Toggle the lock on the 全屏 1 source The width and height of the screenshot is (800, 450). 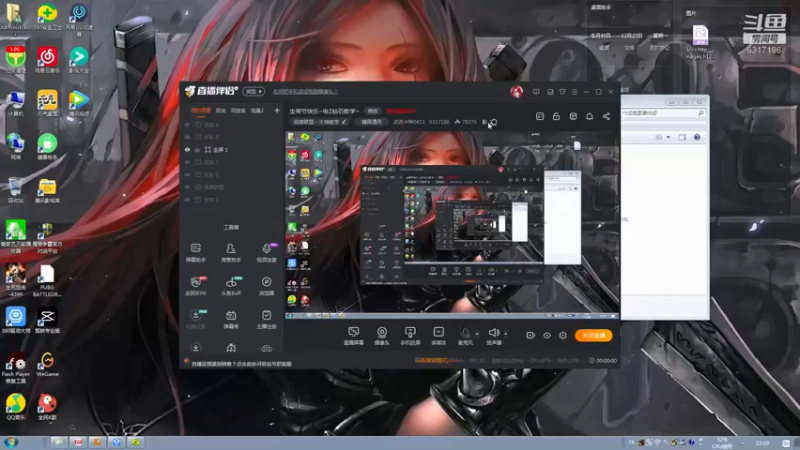coord(197,149)
